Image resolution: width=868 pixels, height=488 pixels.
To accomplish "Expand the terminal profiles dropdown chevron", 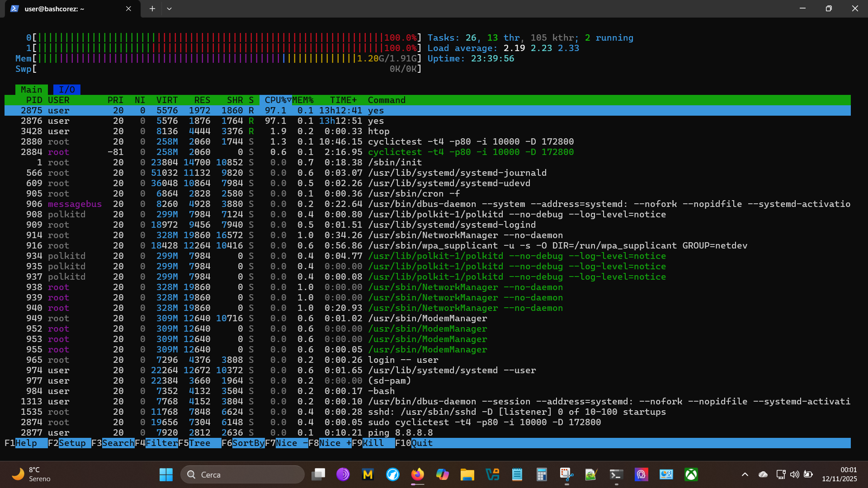I will click(169, 9).
